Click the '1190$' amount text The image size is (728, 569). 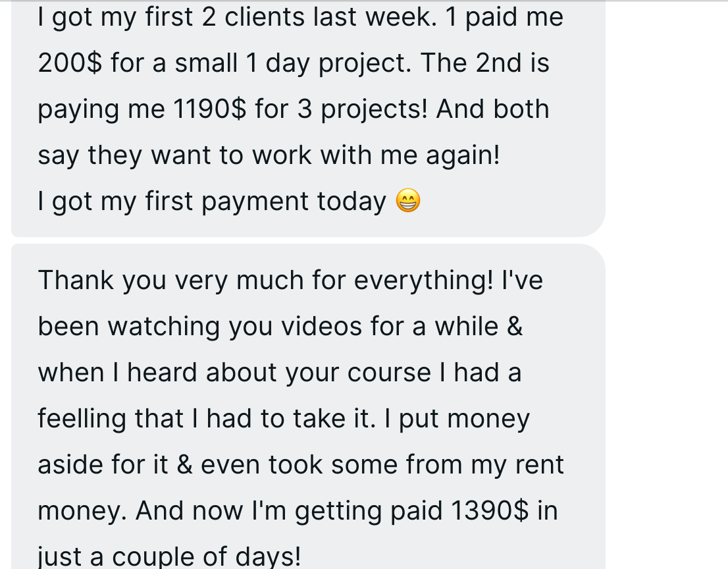(x=210, y=109)
